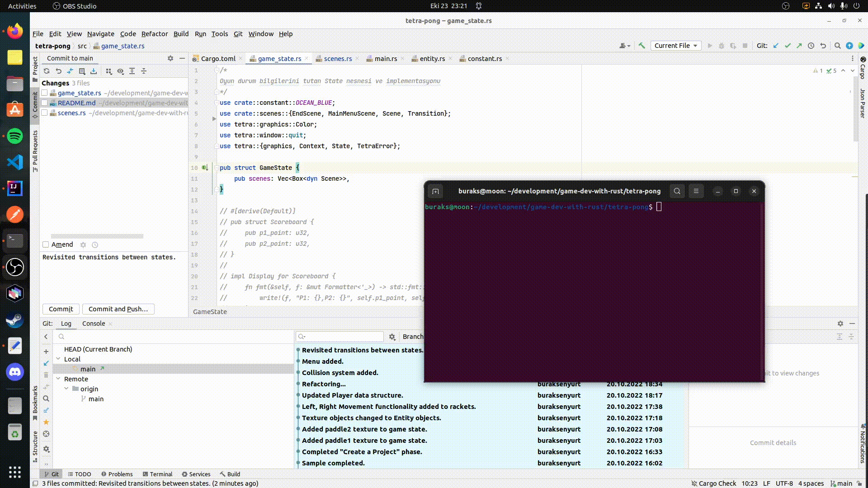Click the Commit and Push button
The width and height of the screenshot is (868, 488).
pyautogui.click(x=118, y=309)
